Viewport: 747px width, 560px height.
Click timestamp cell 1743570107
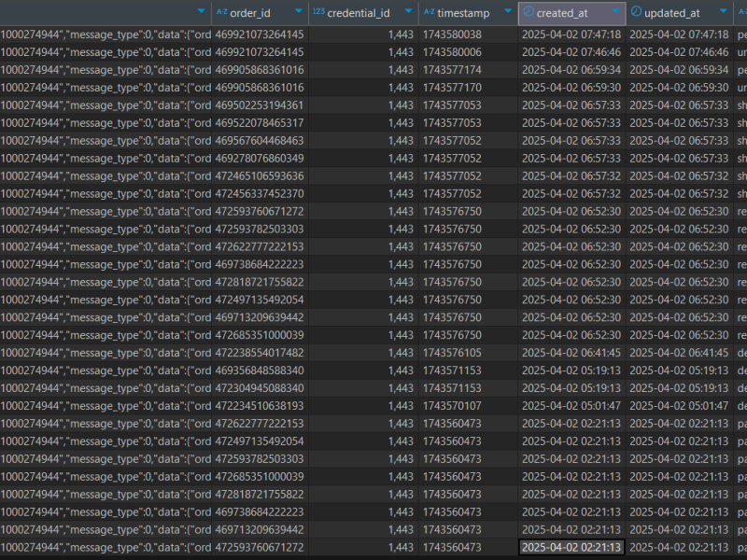452,406
